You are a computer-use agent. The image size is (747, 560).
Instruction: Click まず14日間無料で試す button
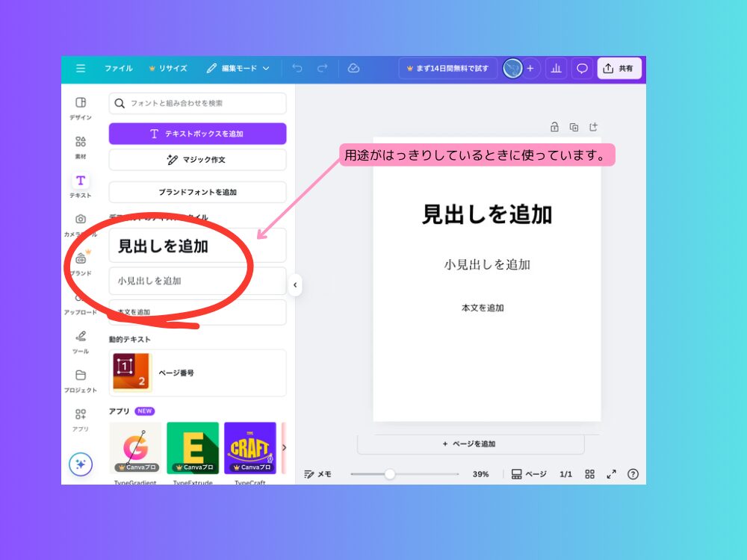[x=447, y=69]
